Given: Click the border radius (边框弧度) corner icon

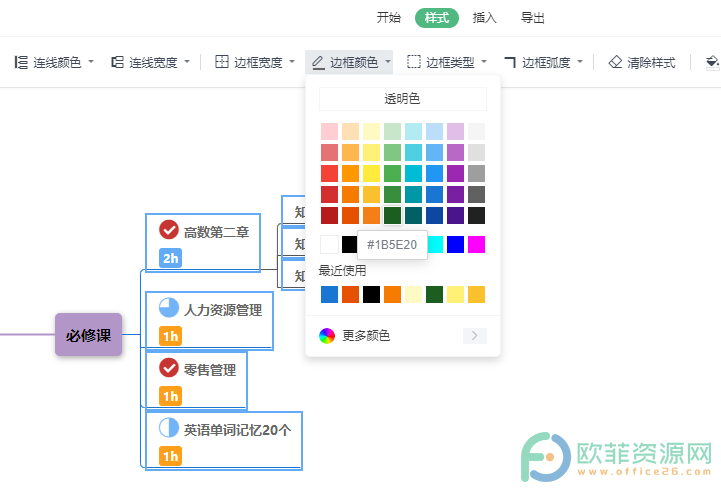Looking at the screenshot, I should point(509,62).
